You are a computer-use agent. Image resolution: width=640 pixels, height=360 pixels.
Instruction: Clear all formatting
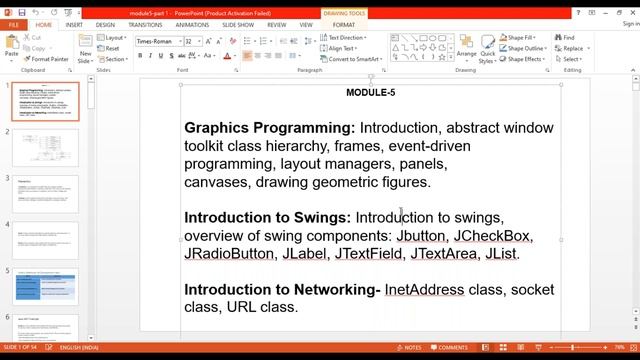(233, 42)
